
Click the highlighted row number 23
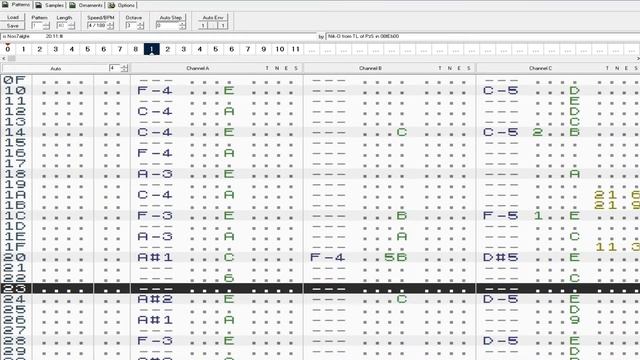tap(15, 289)
